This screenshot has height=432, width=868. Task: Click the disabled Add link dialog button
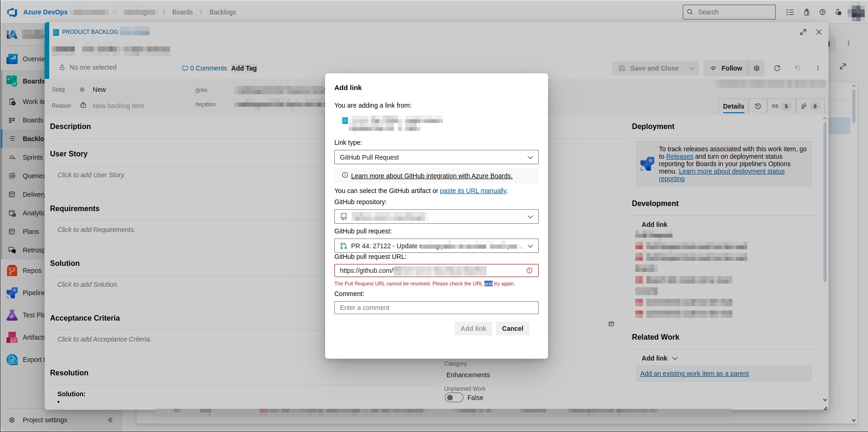[x=473, y=329]
